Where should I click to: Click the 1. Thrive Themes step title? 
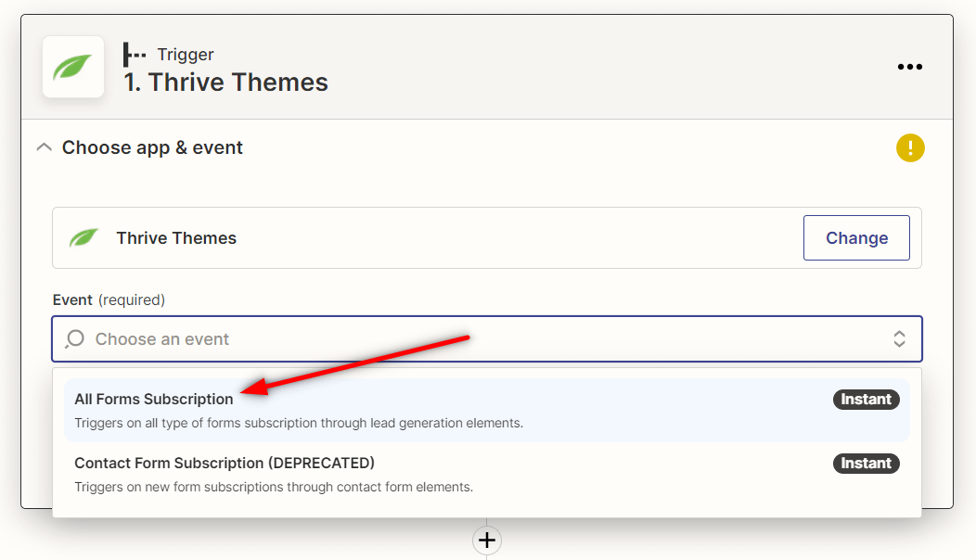tap(226, 83)
